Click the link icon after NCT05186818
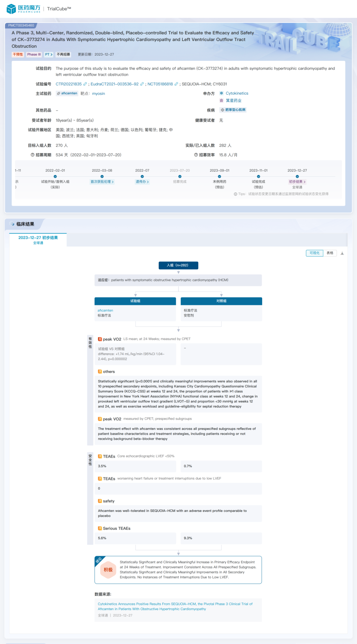Screen dimensions: 357x644 tap(177, 84)
